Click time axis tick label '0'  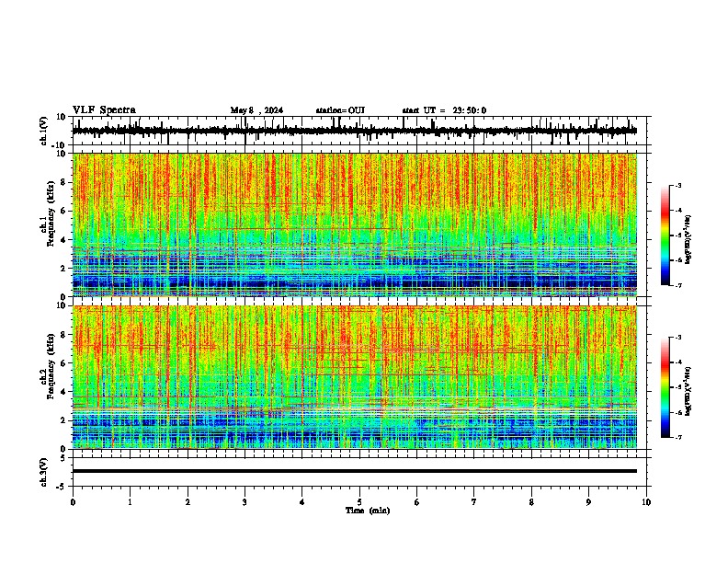73,502
